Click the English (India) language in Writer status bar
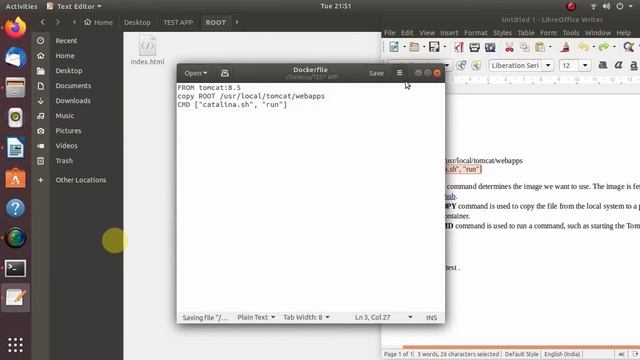640x360 pixels. pos(562,354)
